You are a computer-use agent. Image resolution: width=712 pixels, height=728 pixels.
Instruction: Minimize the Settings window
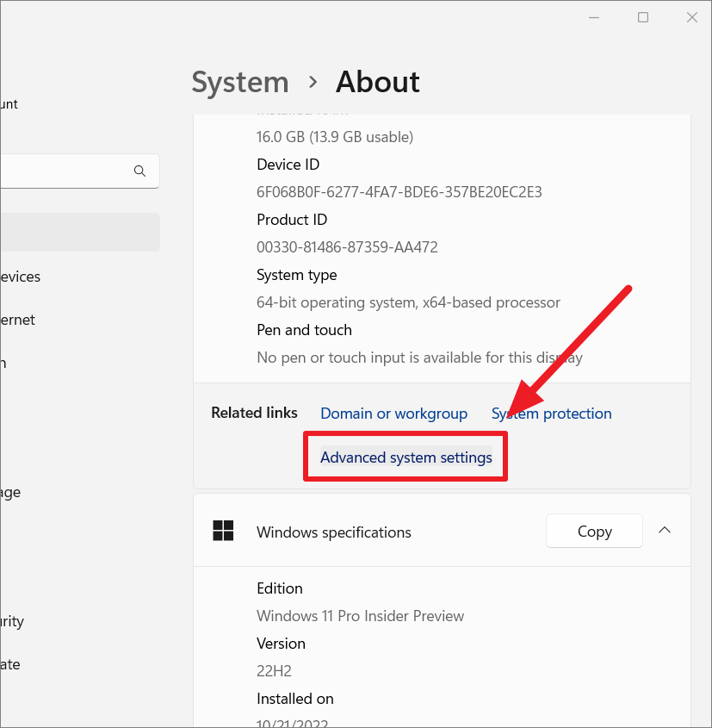pyautogui.click(x=594, y=17)
